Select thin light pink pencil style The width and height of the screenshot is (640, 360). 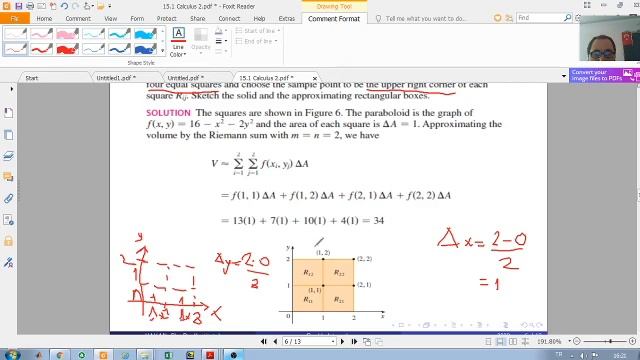click(x=16, y=33)
